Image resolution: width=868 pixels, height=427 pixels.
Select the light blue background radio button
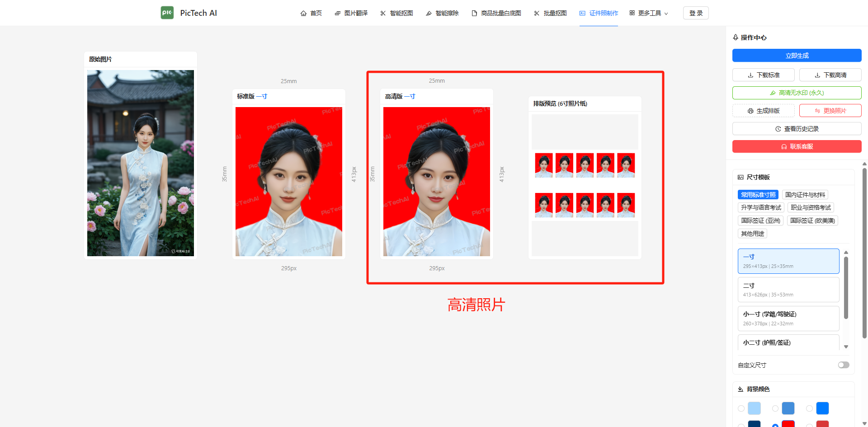pyautogui.click(x=741, y=408)
